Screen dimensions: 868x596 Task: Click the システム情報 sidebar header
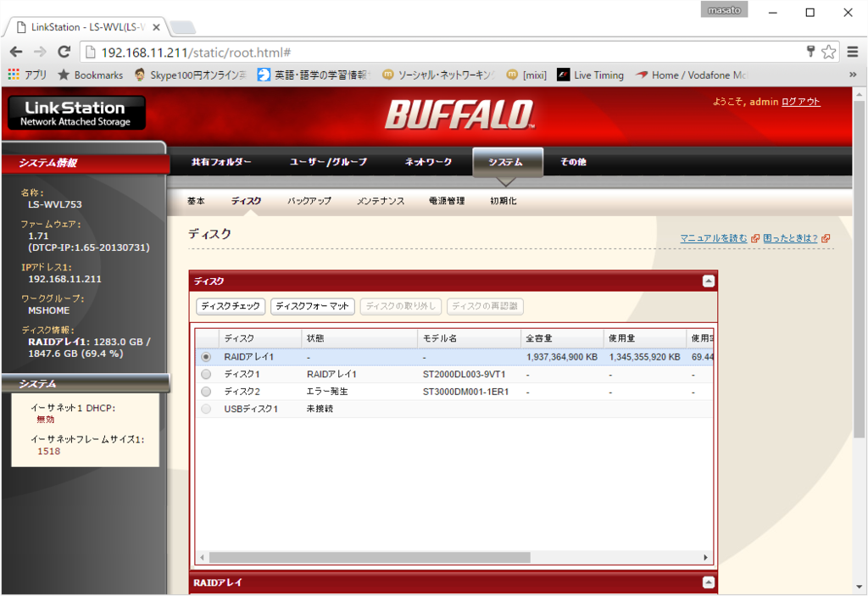[86, 163]
